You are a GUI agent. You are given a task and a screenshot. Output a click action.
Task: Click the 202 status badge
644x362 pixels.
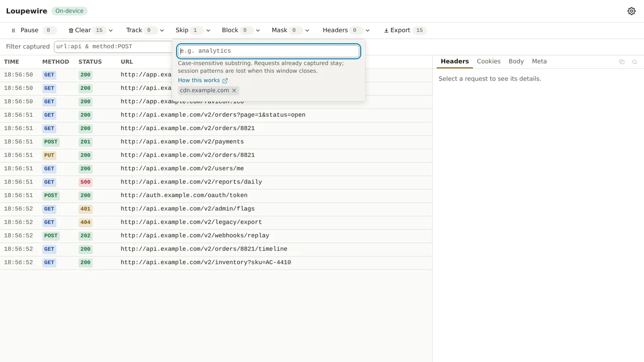pyautogui.click(x=86, y=236)
